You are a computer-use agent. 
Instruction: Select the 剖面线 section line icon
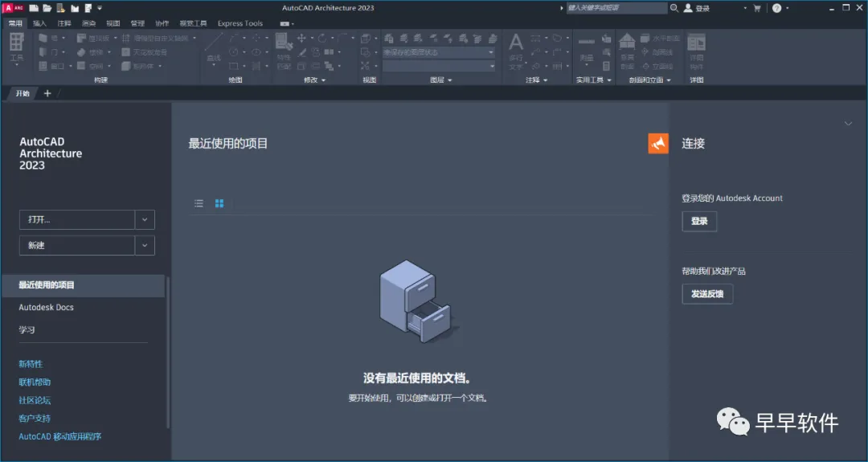coord(645,52)
